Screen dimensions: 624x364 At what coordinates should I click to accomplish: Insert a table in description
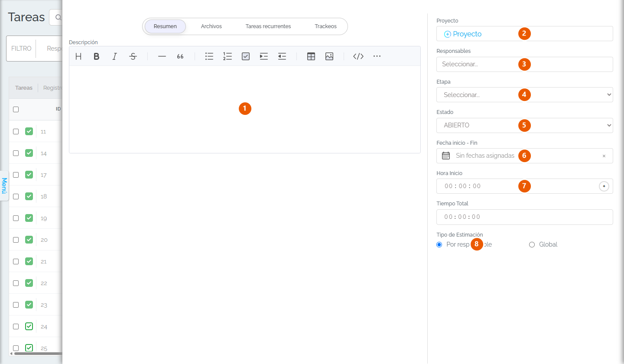311,56
